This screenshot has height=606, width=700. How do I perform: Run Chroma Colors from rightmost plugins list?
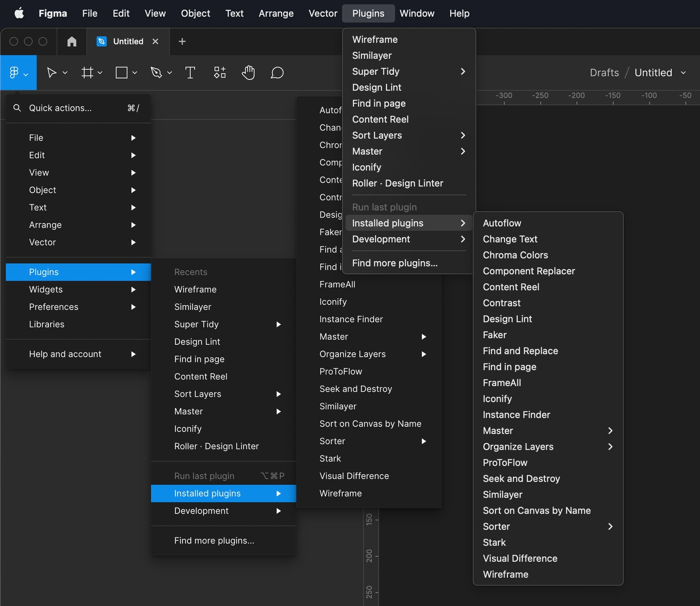coord(548,255)
